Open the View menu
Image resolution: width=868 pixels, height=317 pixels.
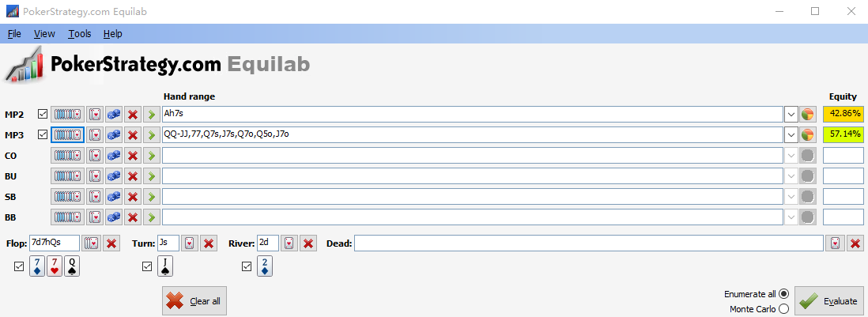point(44,34)
